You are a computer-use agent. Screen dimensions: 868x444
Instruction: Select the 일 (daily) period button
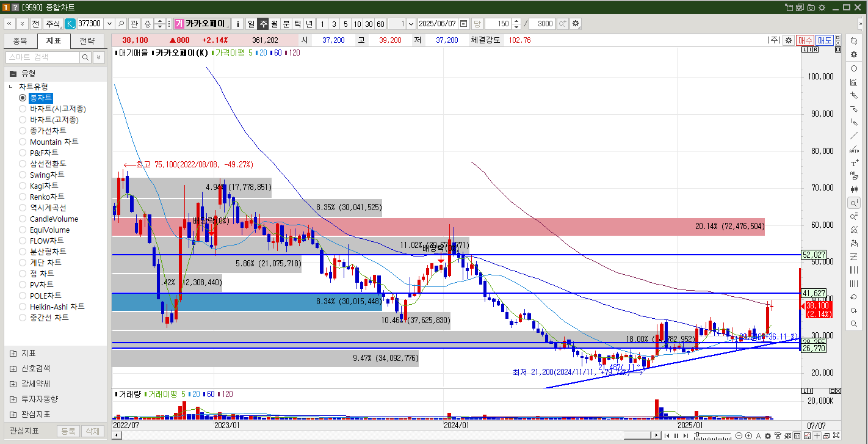pos(251,23)
